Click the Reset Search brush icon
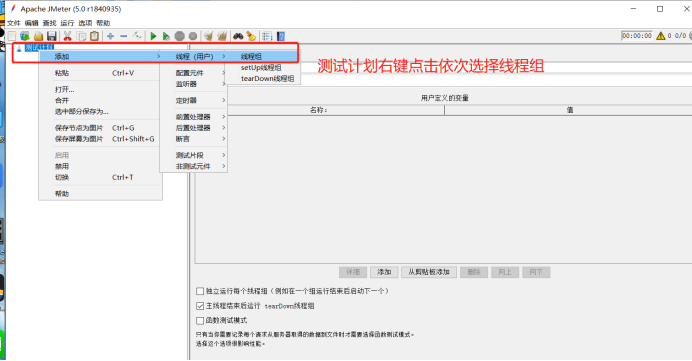Viewport: 692px width, 361px height. coord(251,36)
